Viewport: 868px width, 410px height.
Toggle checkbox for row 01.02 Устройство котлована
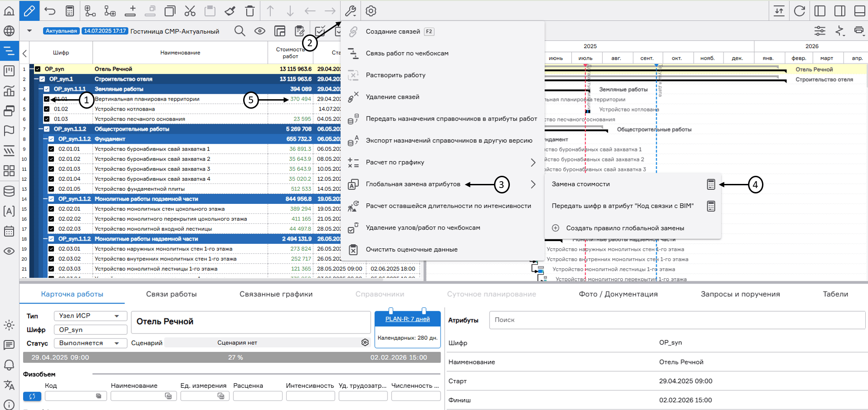click(x=47, y=109)
